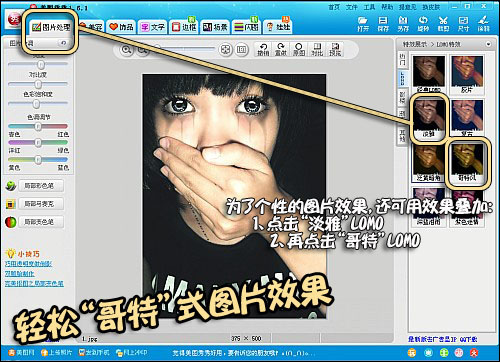Viewport: 500px width, 362px height.
Task: Adjust the cyan–red color slider
Action: click(38, 126)
